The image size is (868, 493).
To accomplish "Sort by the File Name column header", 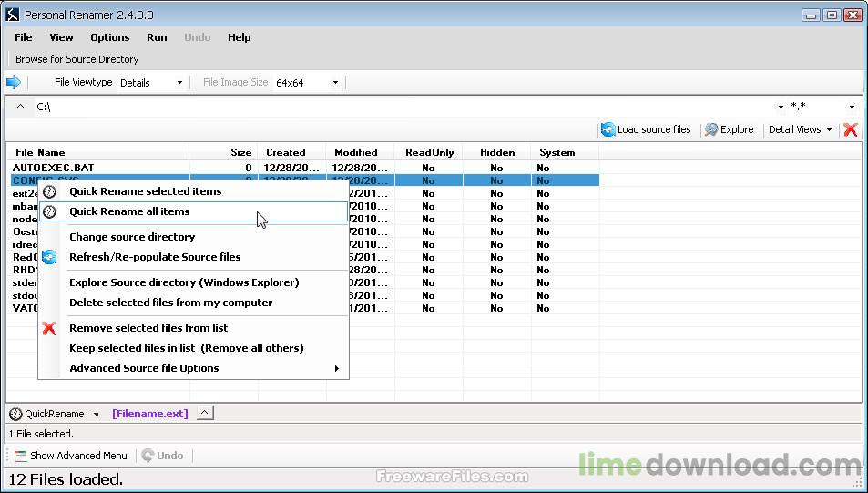I will [98, 152].
